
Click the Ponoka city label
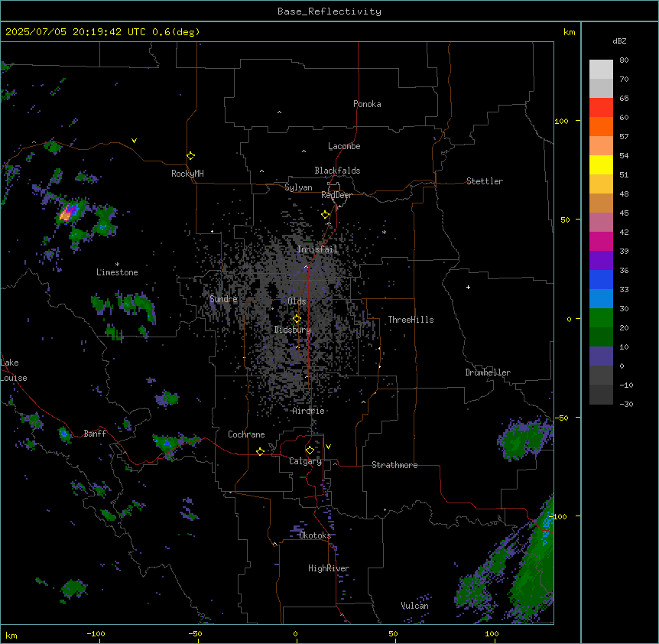pyautogui.click(x=367, y=104)
